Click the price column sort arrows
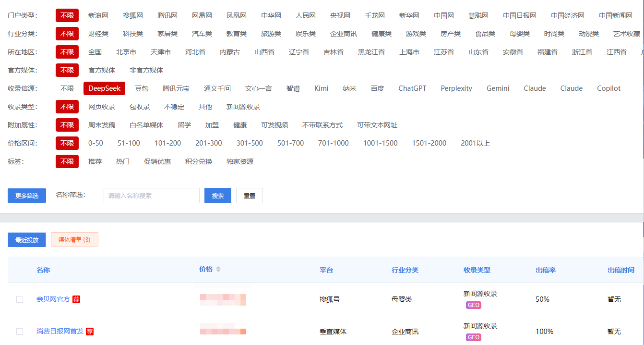 pyautogui.click(x=218, y=270)
